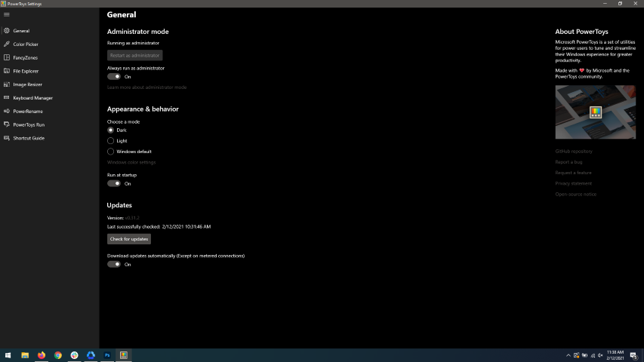This screenshot has height=362, width=644.
Task: Click the About PowerToys preview image
Action: pyautogui.click(x=595, y=112)
